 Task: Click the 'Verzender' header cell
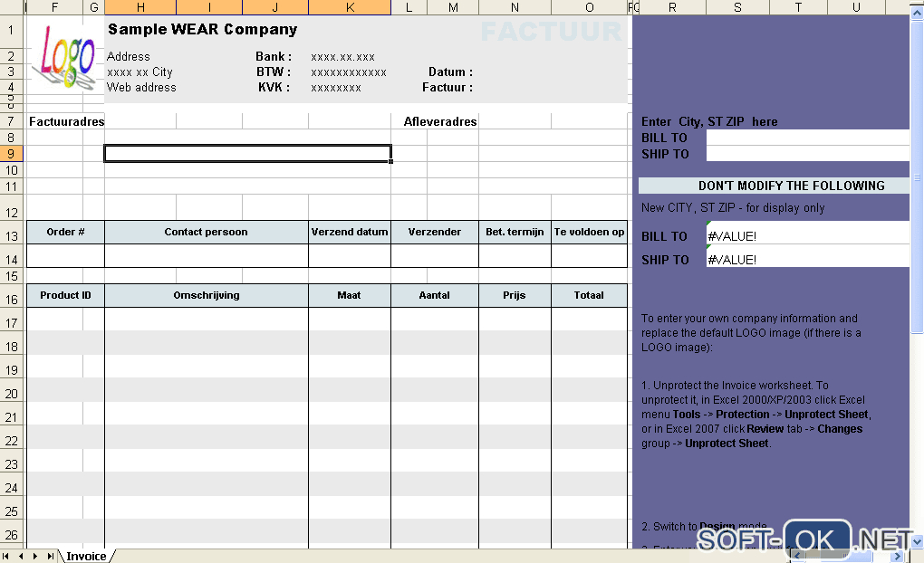pos(435,232)
